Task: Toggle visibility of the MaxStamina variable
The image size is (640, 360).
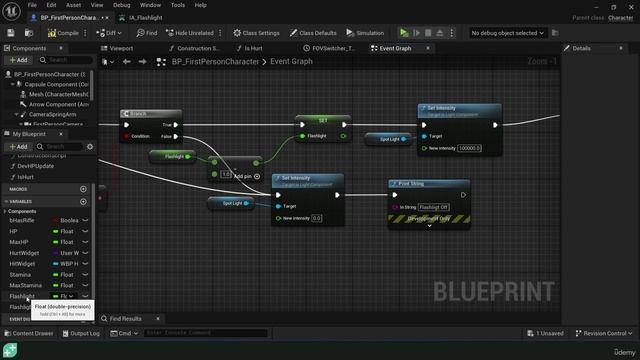Action: 85,285
